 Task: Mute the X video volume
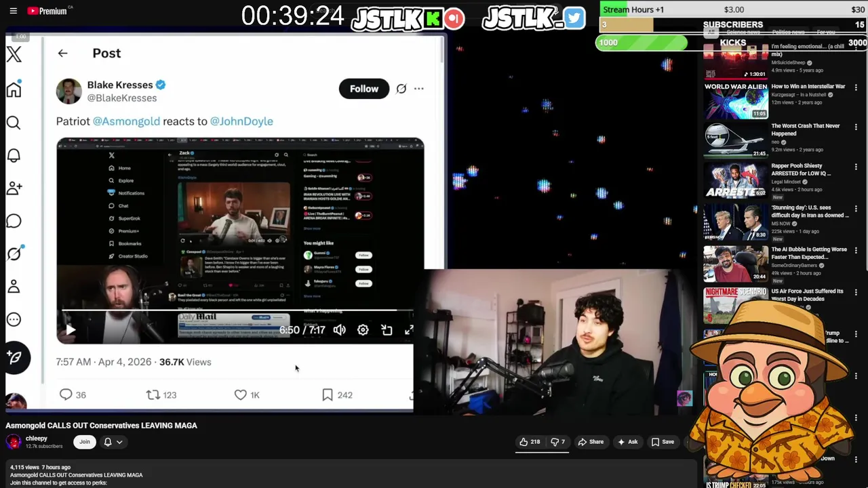click(x=340, y=330)
